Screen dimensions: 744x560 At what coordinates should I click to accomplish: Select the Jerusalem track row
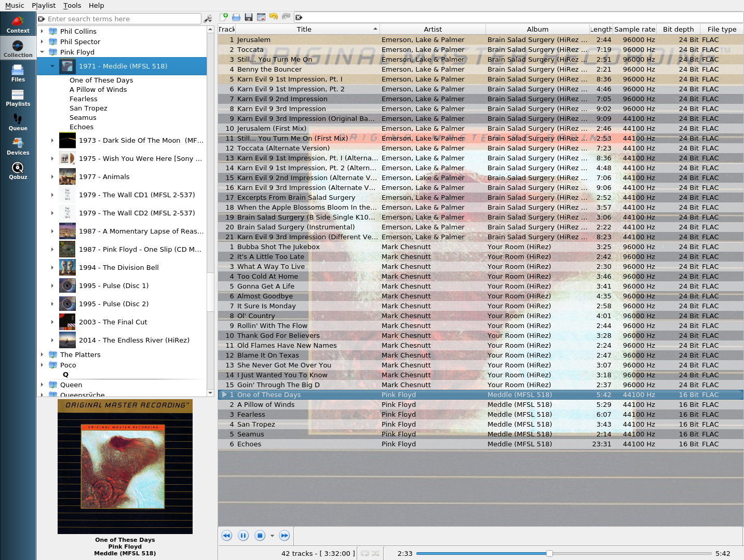(x=481, y=39)
